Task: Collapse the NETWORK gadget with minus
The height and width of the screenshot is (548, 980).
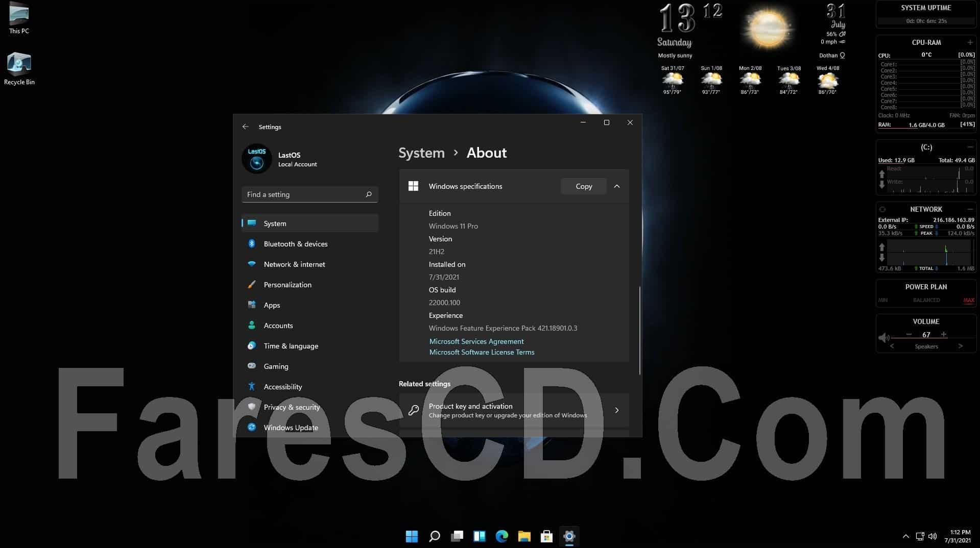Action: [970, 209]
